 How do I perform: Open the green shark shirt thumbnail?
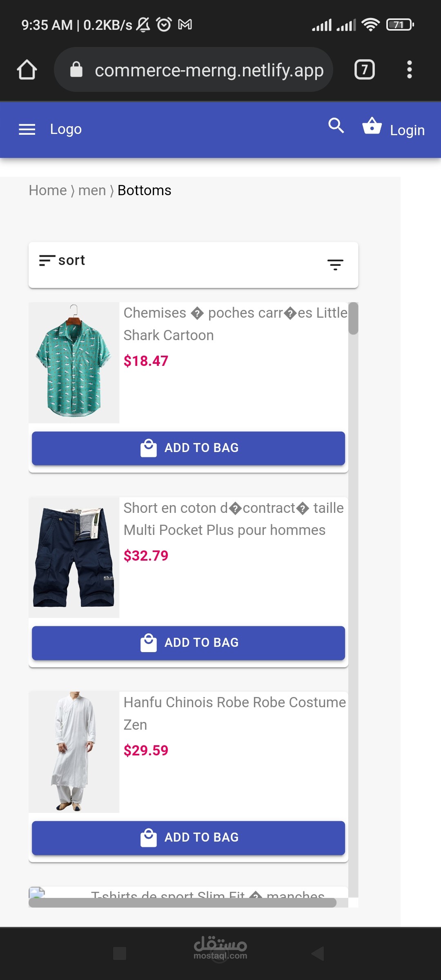pos(74,362)
